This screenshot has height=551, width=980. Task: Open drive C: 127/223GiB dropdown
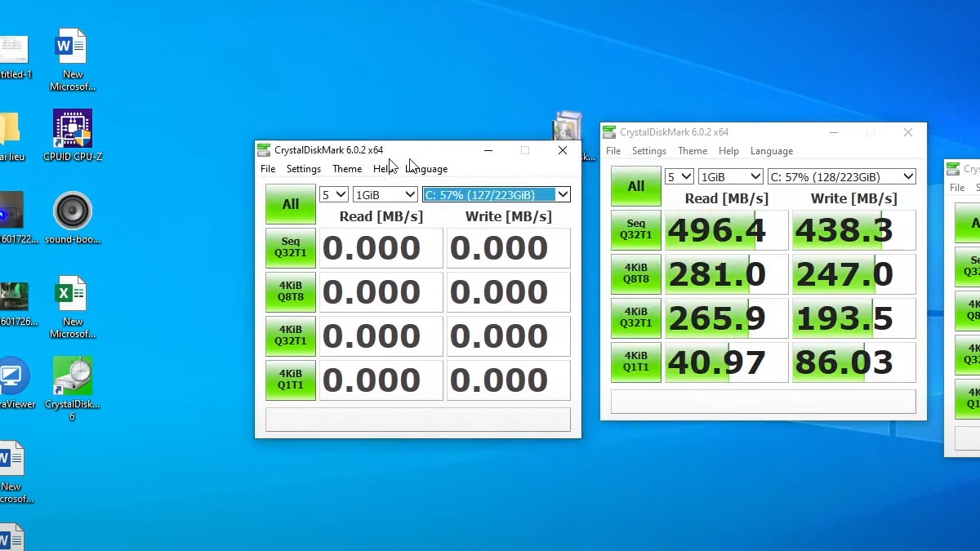point(496,194)
